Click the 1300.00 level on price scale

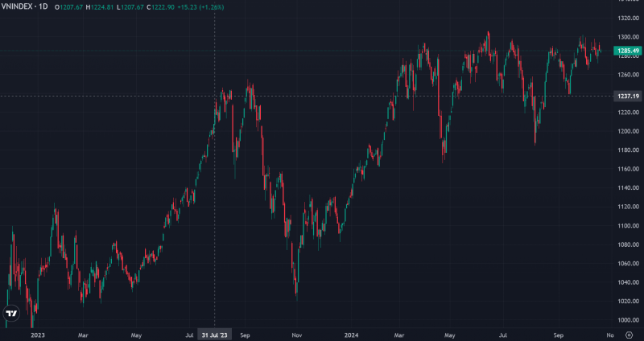pyautogui.click(x=628, y=38)
